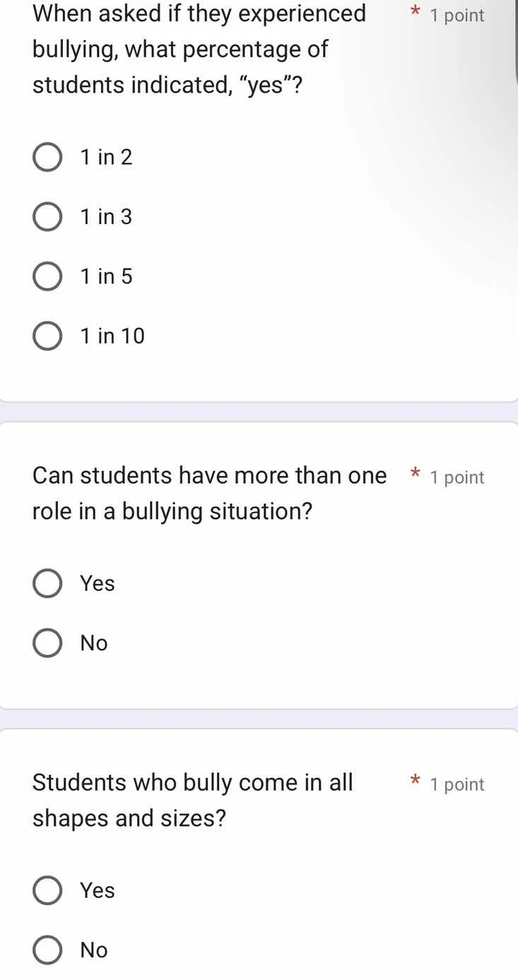Image resolution: width=518 pixels, height=980 pixels.
Task: Choose "No" for the shapes and sizes question
Action: 47,950
